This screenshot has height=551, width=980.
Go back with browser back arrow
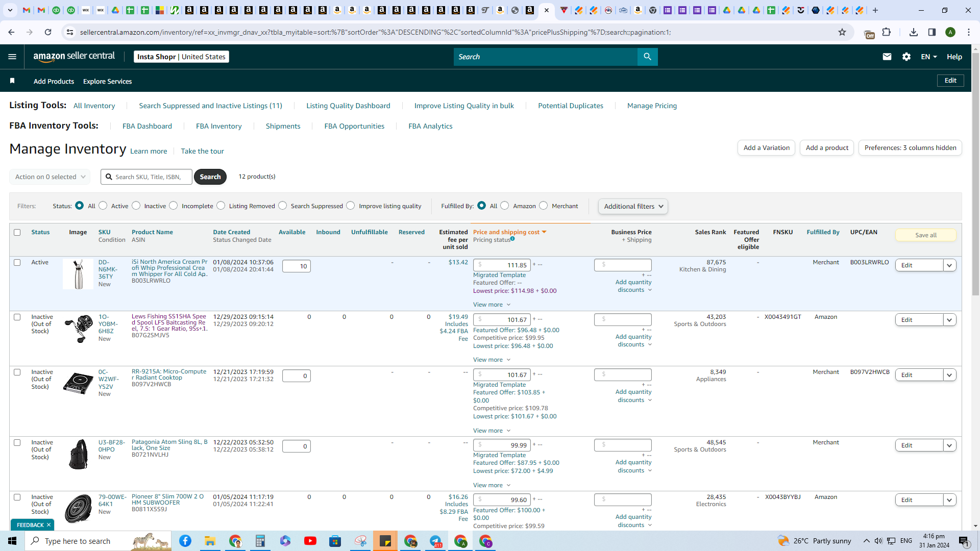click(x=11, y=32)
